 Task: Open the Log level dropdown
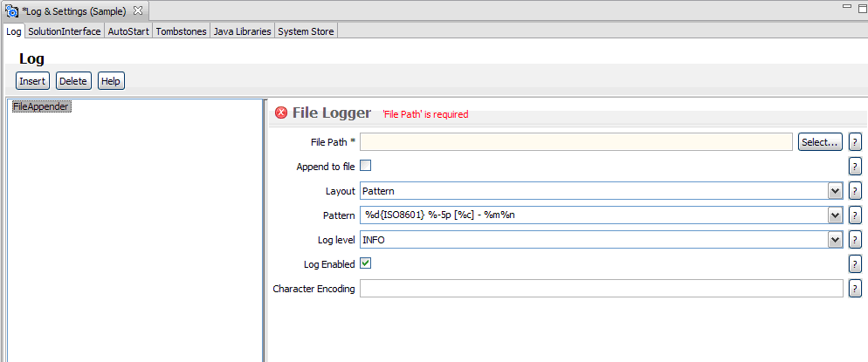pyautogui.click(x=835, y=240)
